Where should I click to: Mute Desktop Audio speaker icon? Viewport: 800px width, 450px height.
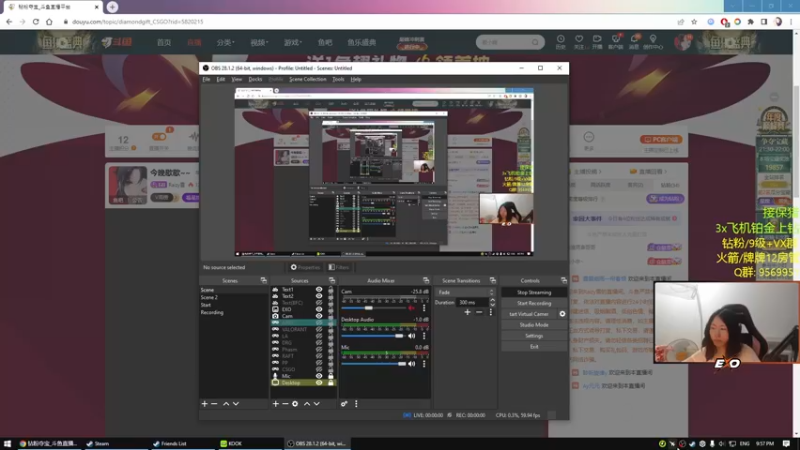[x=412, y=336]
